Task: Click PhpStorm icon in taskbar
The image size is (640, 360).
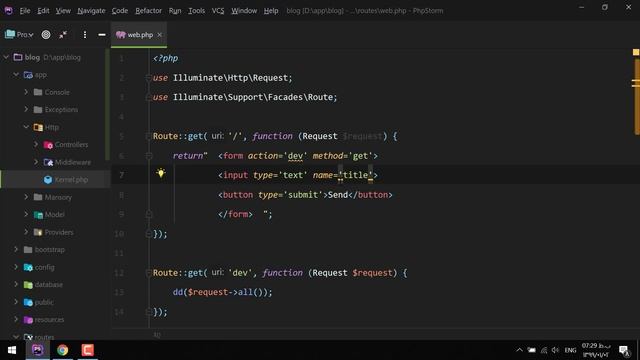Action: point(38,350)
